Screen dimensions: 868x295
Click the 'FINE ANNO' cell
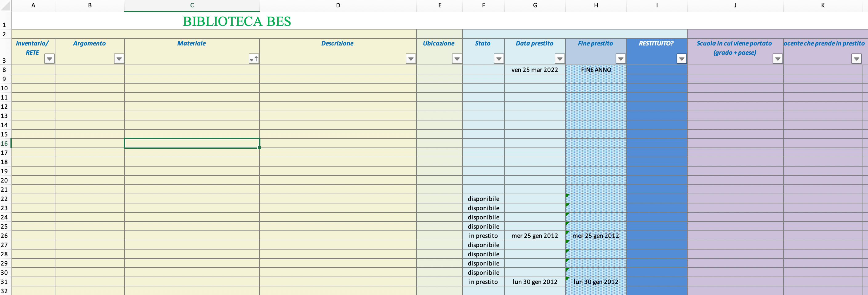click(x=596, y=70)
